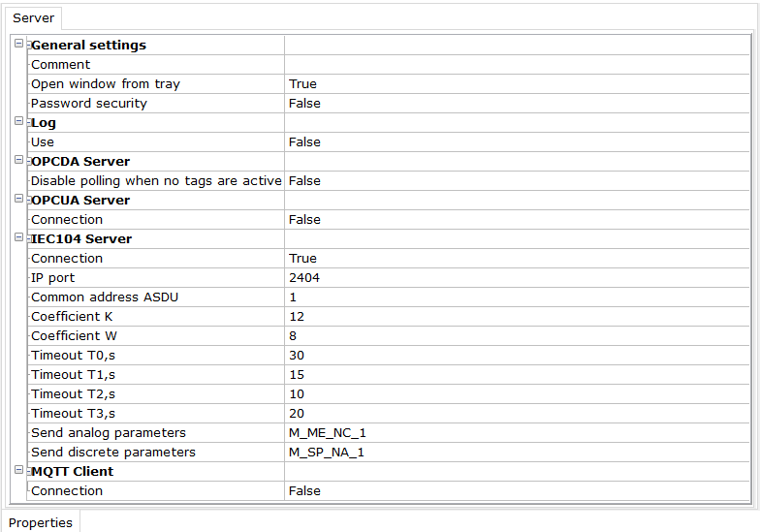Select Disable polling when no tags label
The image size is (761, 532).
point(156,181)
